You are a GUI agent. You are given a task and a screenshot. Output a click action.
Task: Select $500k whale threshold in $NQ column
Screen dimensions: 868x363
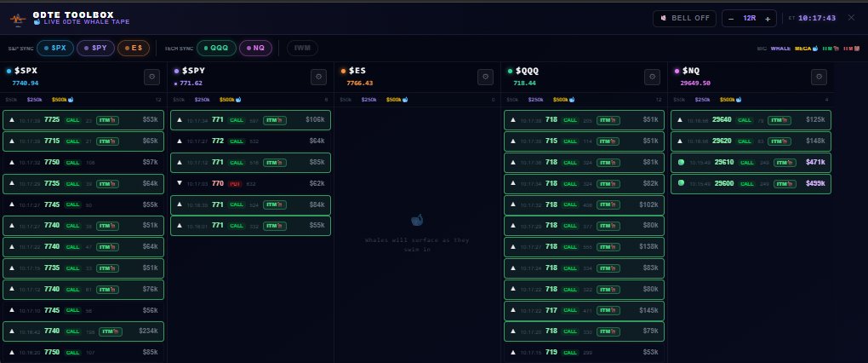click(x=730, y=100)
